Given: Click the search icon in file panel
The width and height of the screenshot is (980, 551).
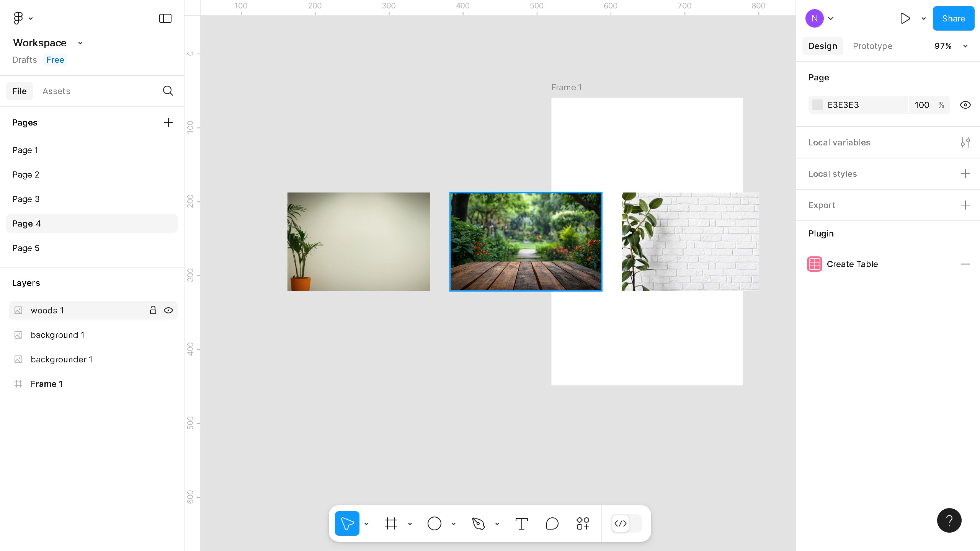Looking at the screenshot, I should pyautogui.click(x=168, y=91).
